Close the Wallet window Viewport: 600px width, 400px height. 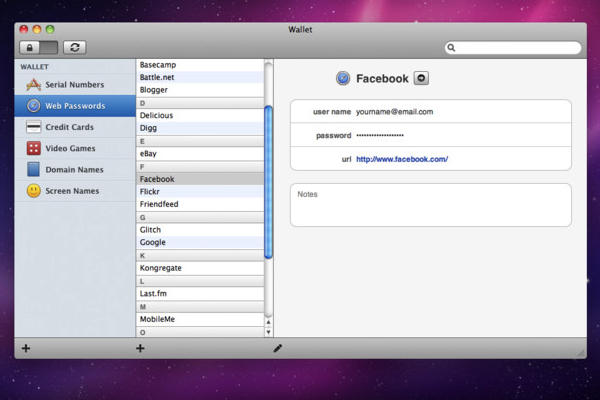point(24,29)
